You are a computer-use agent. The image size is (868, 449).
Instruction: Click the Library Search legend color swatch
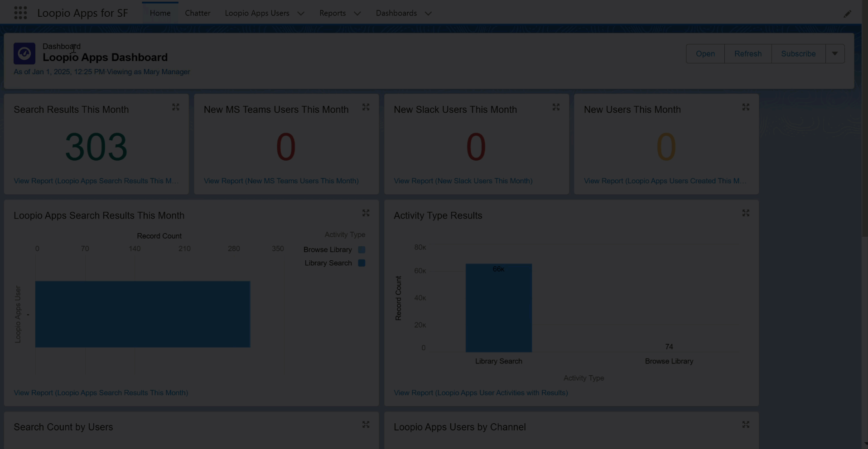(362, 263)
